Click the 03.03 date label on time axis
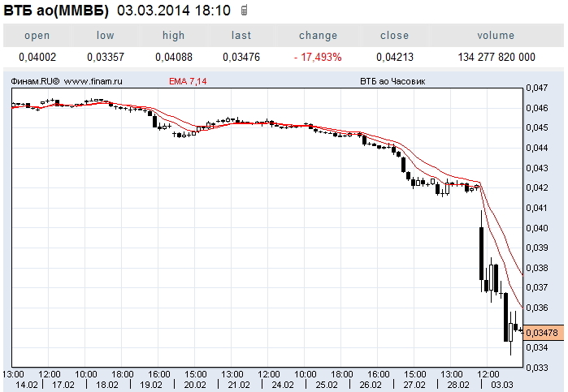 coord(502,386)
